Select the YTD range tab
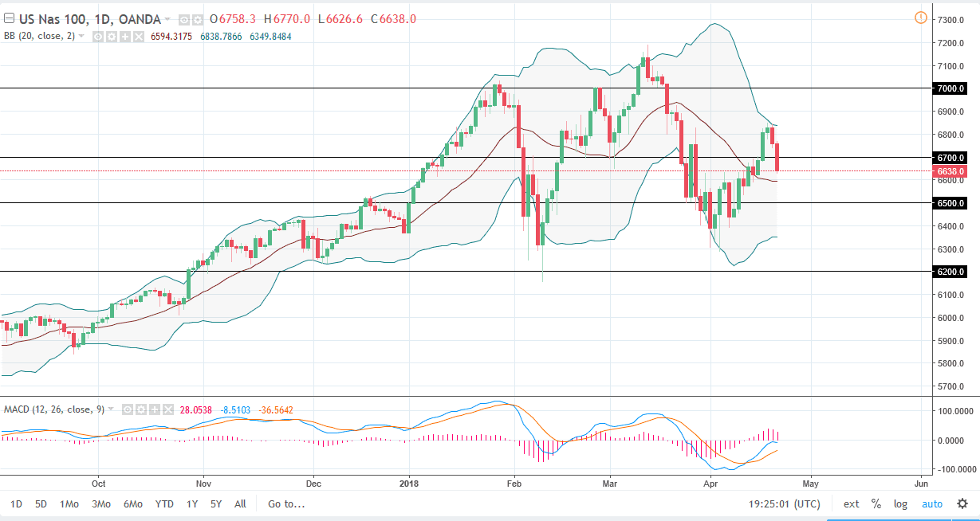Viewport: 980px width, 521px height. coord(163,504)
